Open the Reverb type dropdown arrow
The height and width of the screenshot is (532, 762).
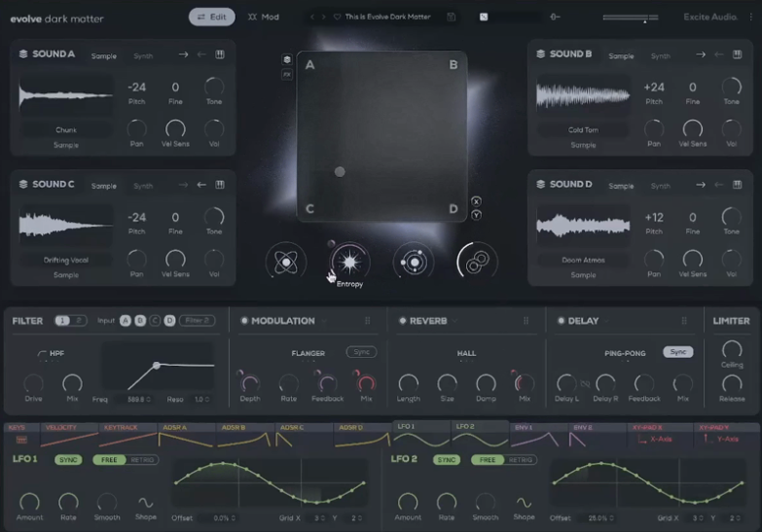454,321
